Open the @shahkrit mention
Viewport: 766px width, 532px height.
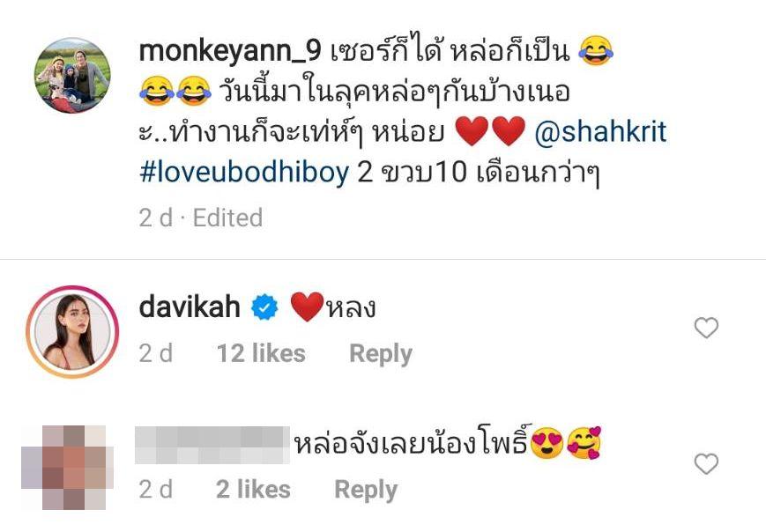coord(600,131)
